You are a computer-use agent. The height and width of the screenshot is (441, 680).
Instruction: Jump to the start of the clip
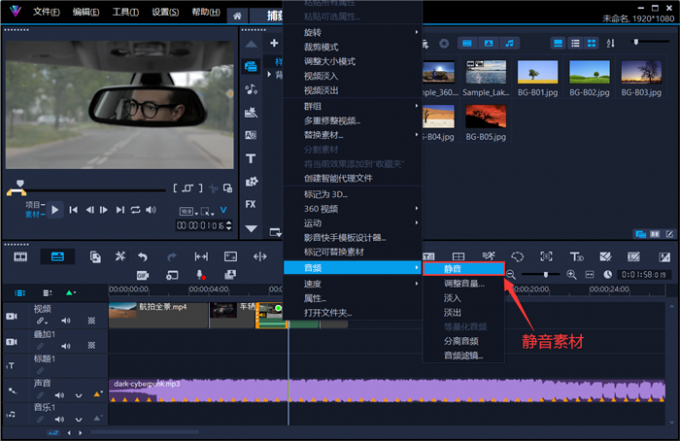click(73, 210)
